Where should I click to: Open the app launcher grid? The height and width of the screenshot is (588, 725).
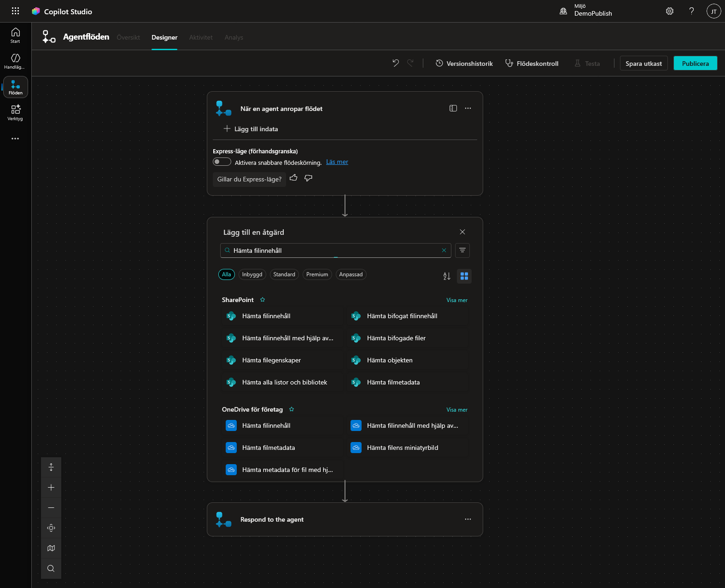[x=15, y=11]
